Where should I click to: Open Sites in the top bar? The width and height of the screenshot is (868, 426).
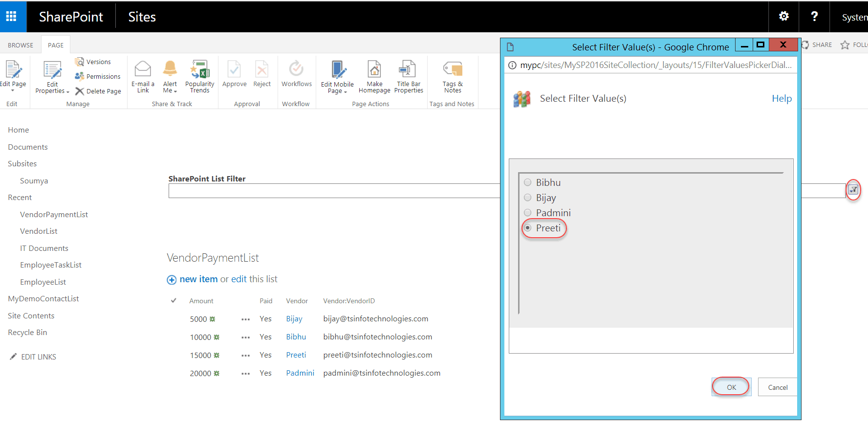[142, 17]
